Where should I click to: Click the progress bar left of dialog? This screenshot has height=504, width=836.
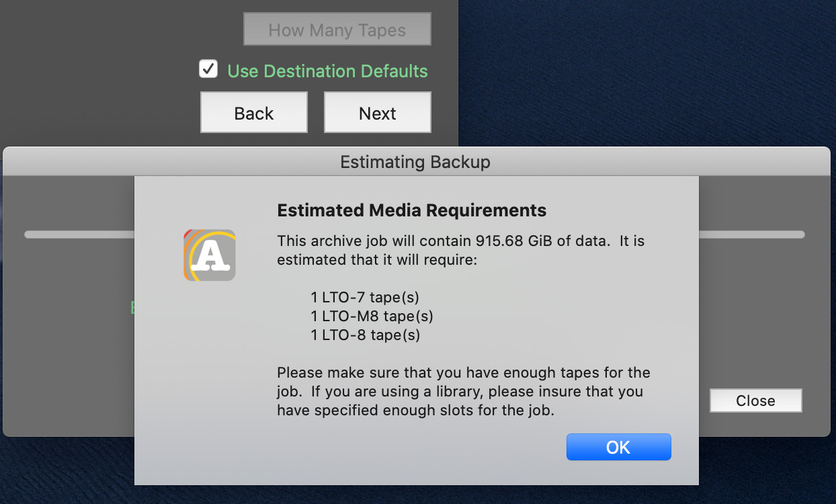pos(79,235)
